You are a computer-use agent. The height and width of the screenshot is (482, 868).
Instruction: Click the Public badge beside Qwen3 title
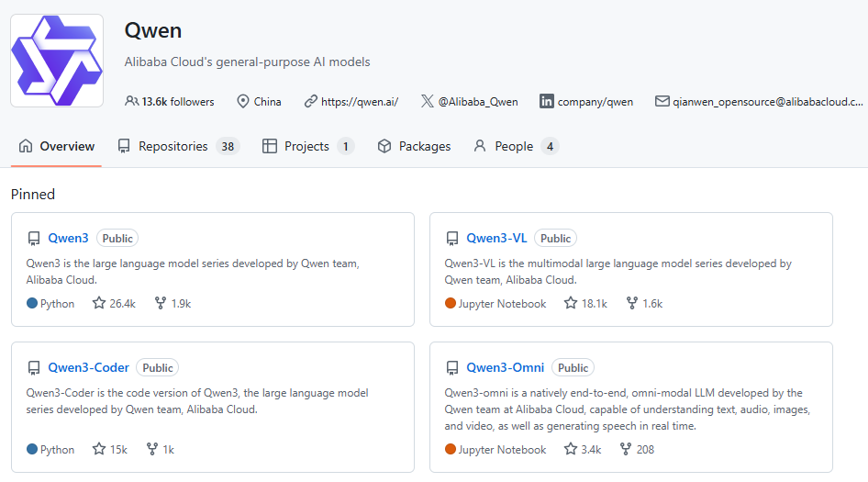click(x=117, y=238)
